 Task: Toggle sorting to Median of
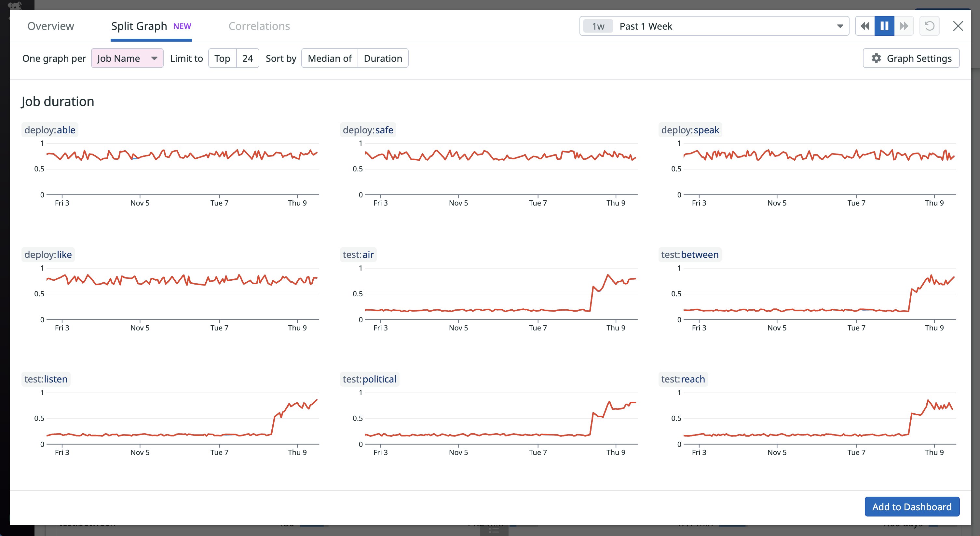330,58
